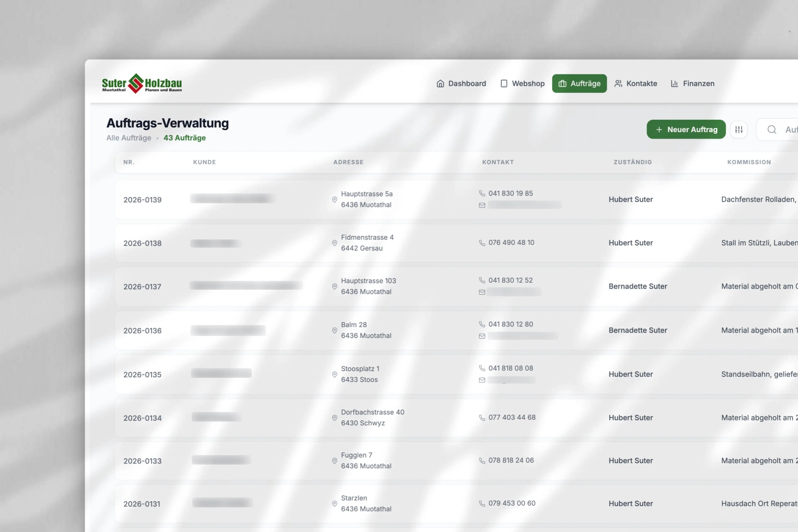Click Dachfenster Rolladen commission text
Image resolution: width=798 pixels, height=532 pixels.
[x=759, y=199]
